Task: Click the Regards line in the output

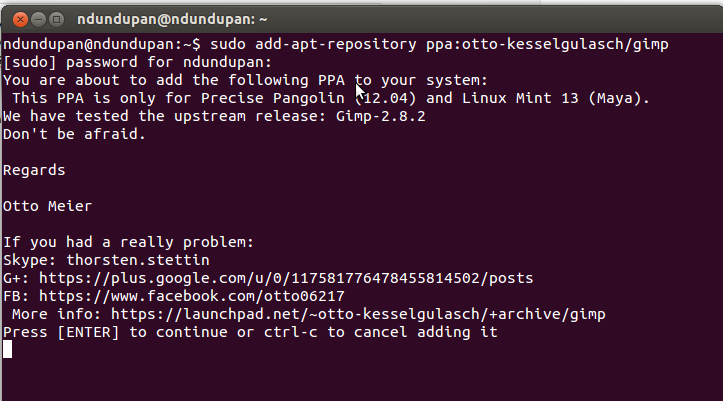Action: click(34, 170)
